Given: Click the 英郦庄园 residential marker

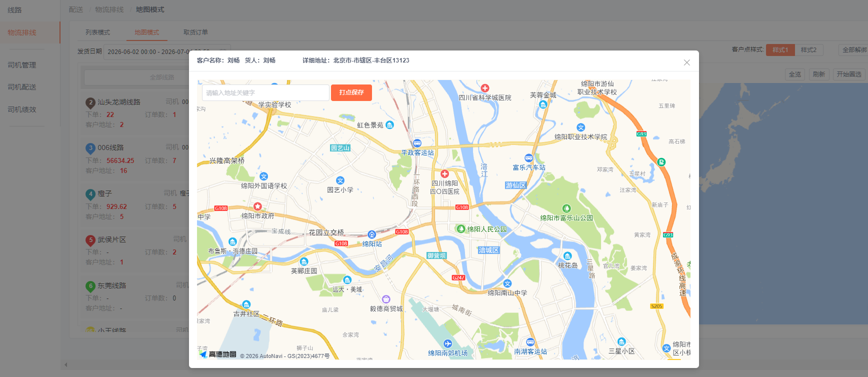Looking at the screenshot, I should click(x=303, y=261).
